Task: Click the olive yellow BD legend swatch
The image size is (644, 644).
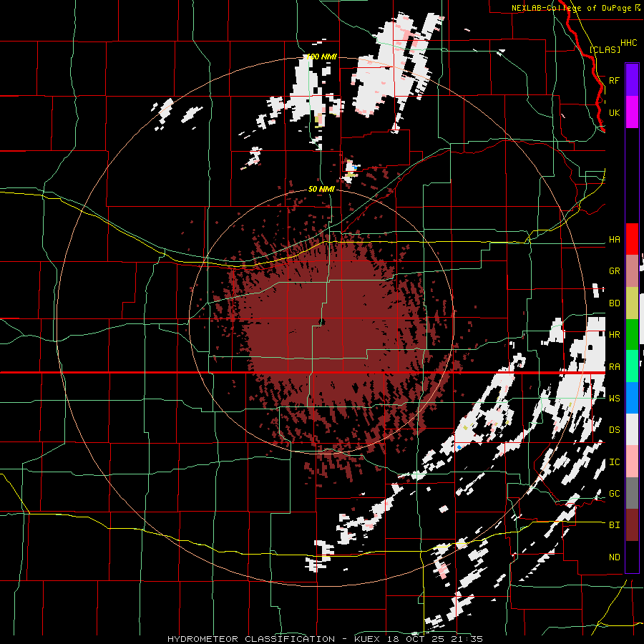Action: [632, 303]
